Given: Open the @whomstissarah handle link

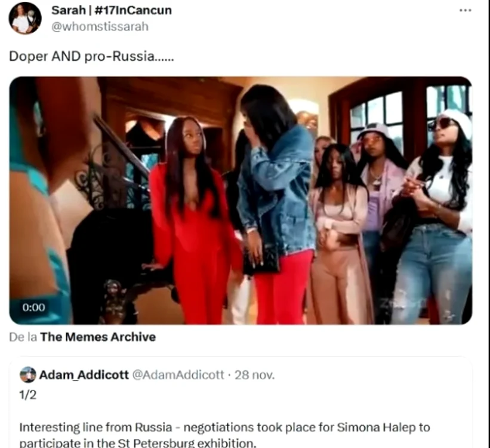Looking at the screenshot, I should 100,27.
